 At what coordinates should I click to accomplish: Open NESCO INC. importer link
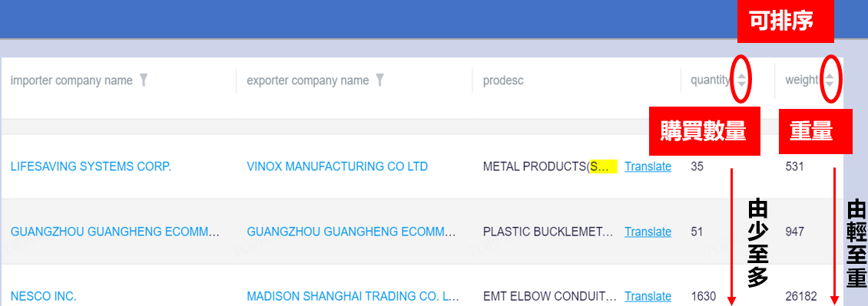(43, 297)
